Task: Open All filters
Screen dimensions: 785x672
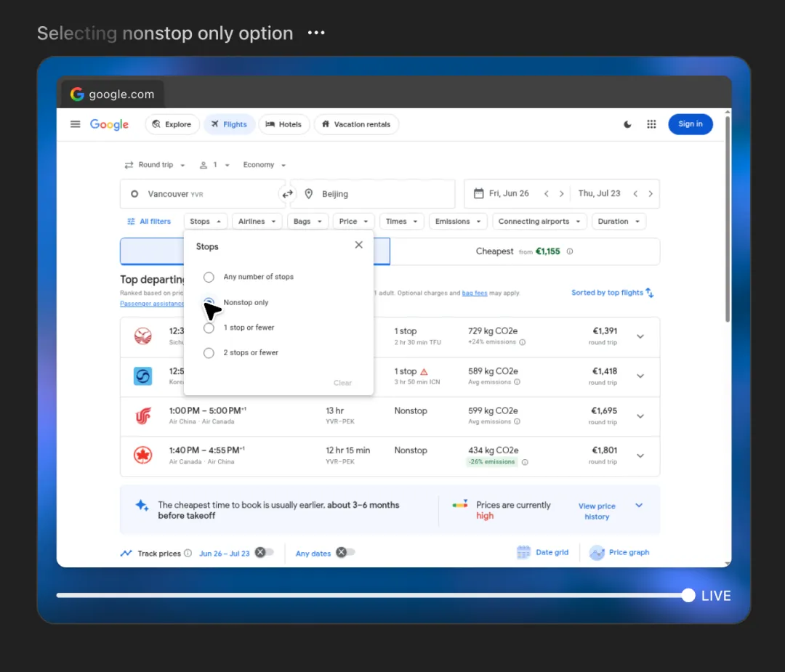Action: (149, 221)
